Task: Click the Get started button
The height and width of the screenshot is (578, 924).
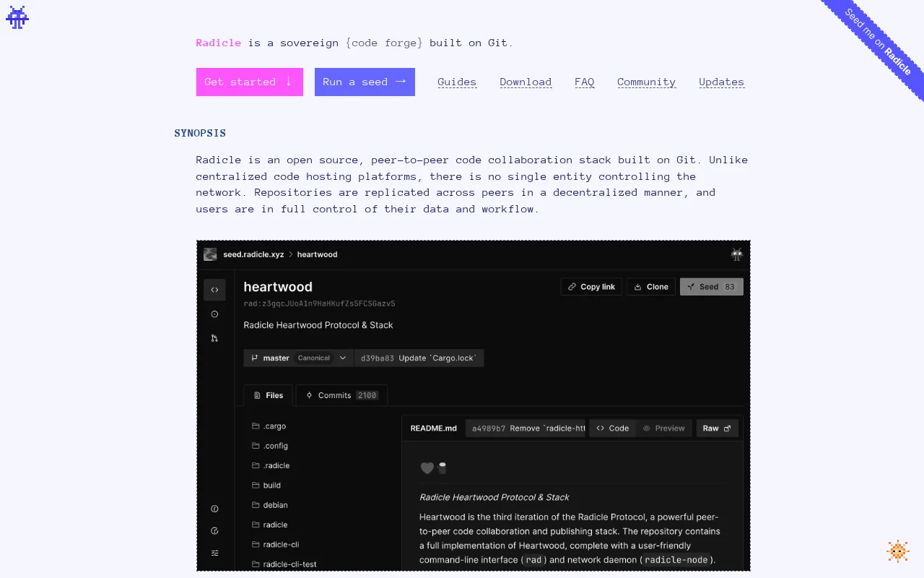Action: pyautogui.click(x=250, y=82)
